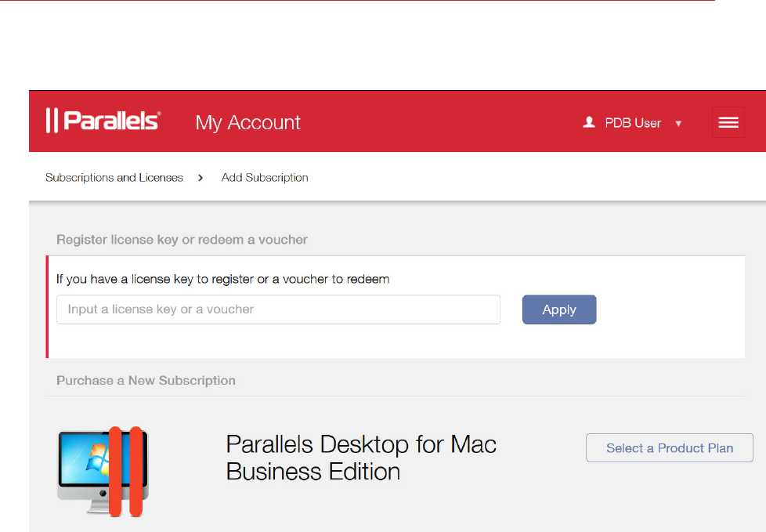Select the Add Subscription breadcrumb item
The height and width of the screenshot is (532, 766).
pyautogui.click(x=265, y=178)
